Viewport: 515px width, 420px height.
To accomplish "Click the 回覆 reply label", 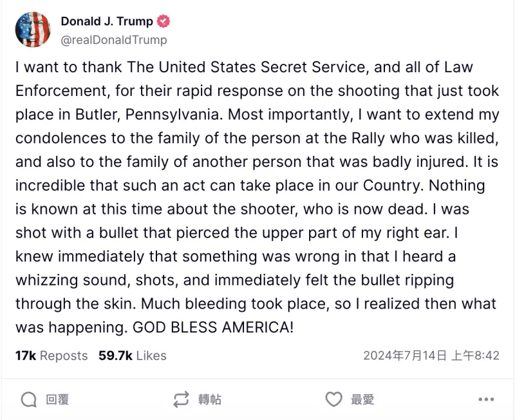I will tap(57, 400).
